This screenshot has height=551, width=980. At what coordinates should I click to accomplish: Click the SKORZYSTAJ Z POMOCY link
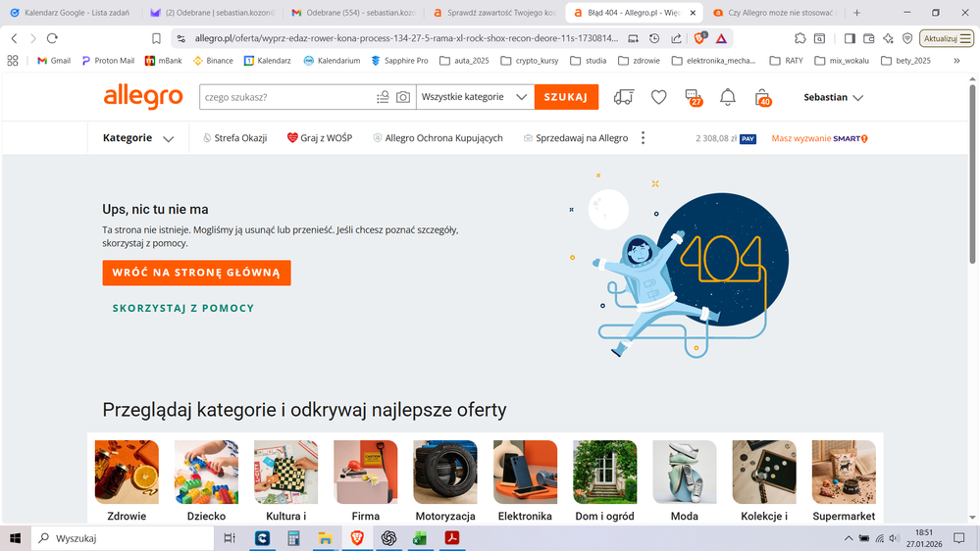coord(183,308)
